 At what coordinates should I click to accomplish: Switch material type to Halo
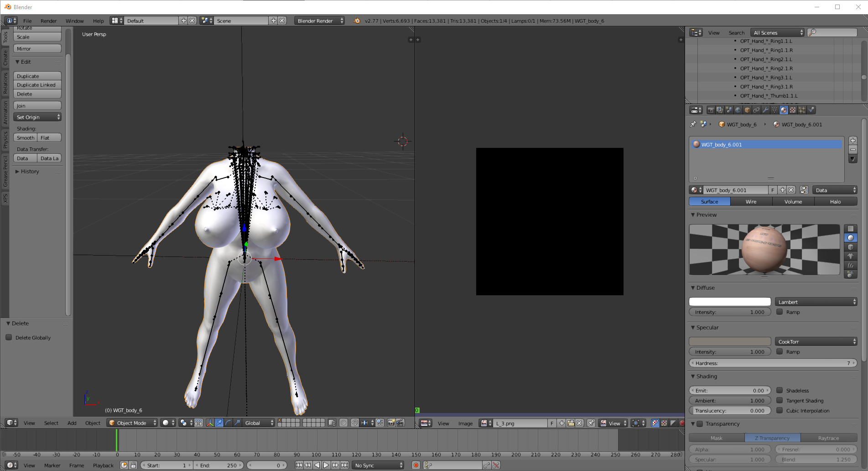[835, 202]
